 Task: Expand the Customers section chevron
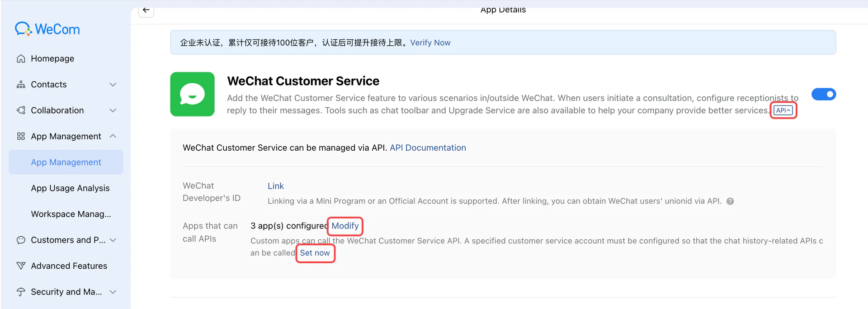point(113,240)
